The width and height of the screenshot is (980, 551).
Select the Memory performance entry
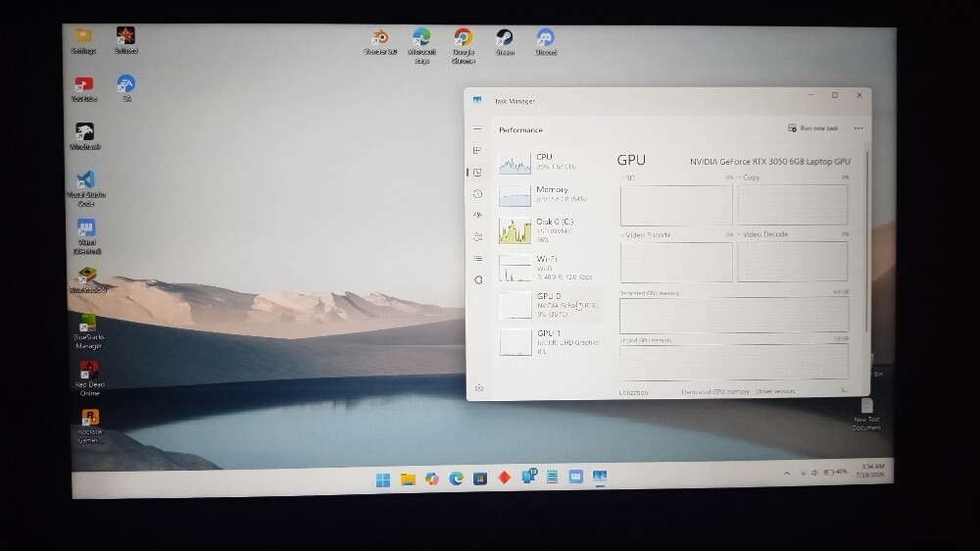(550, 194)
